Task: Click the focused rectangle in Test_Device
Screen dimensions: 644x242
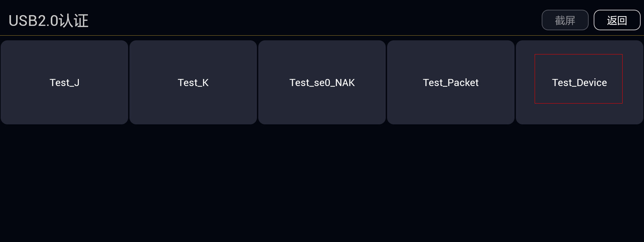Action: coord(579,79)
